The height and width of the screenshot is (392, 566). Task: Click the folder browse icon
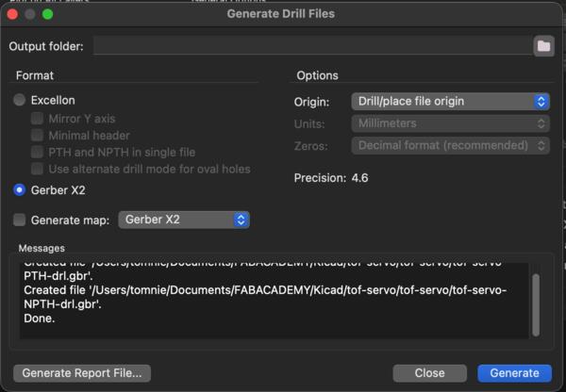coord(543,46)
